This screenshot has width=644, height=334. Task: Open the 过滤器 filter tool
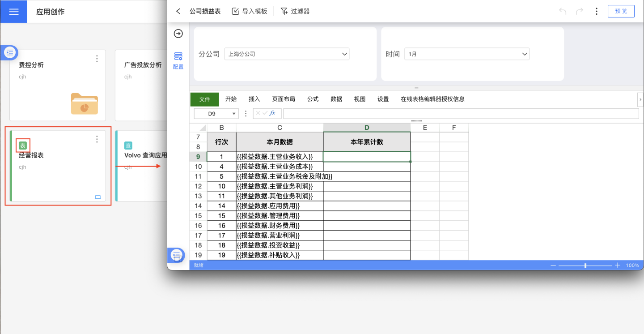[x=295, y=11]
